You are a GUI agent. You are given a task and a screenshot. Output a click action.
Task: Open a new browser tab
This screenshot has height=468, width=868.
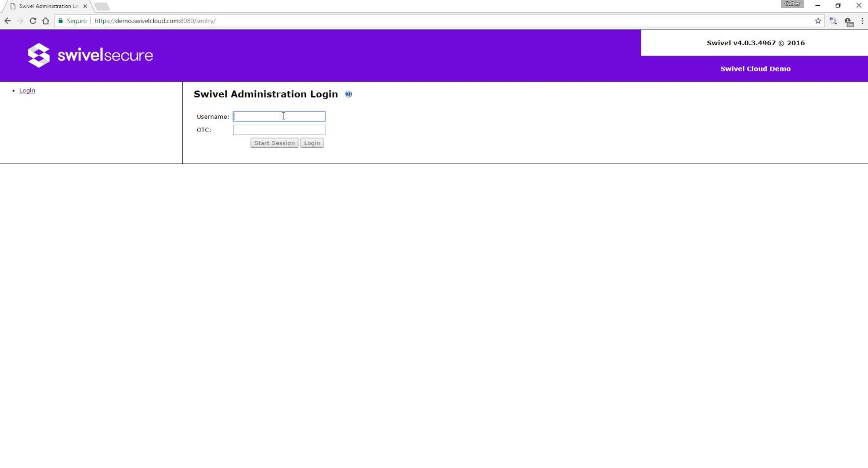(101, 6)
